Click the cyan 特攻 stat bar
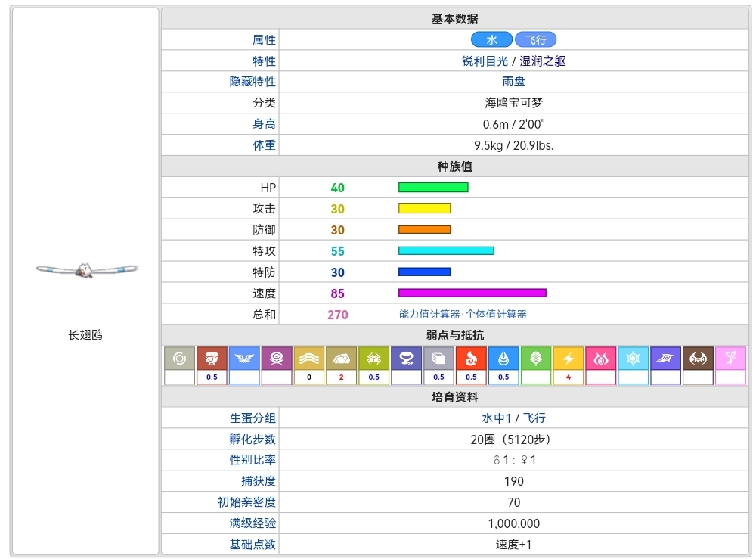756x559 pixels. 447,251
